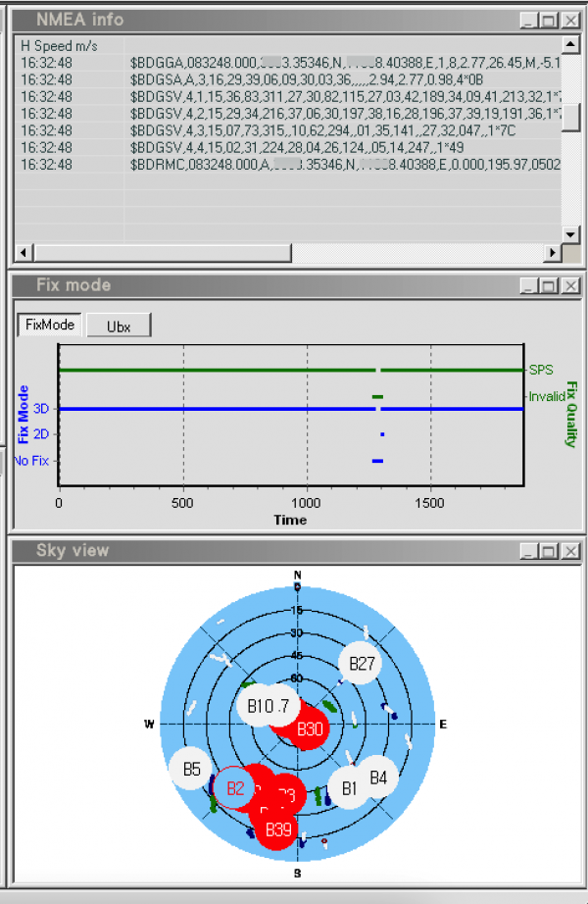Close the Fix mode panel
The image size is (588, 904).
tap(570, 285)
